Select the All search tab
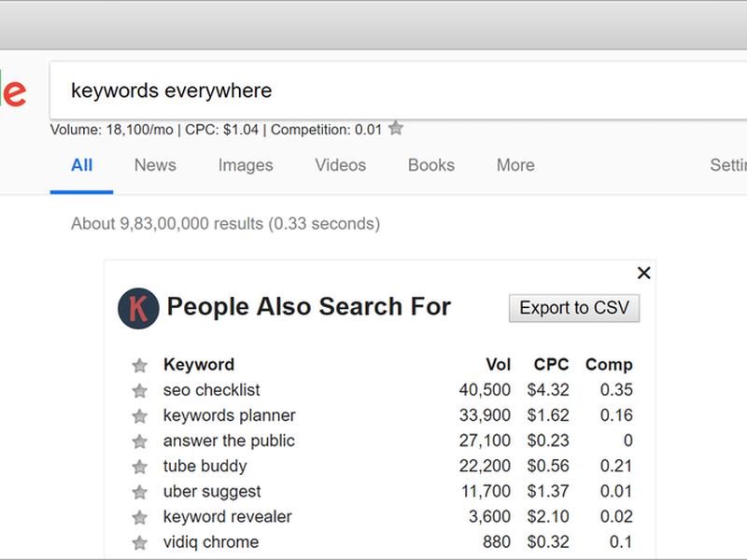This screenshot has width=747, height=560. coord(81,165)
